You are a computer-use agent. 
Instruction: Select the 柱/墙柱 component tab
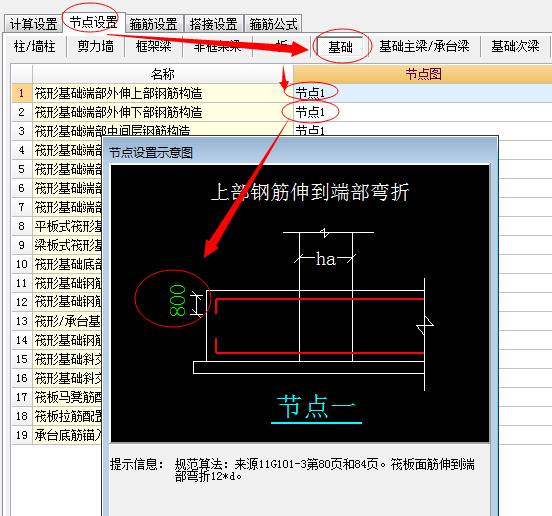coord(34,46)
